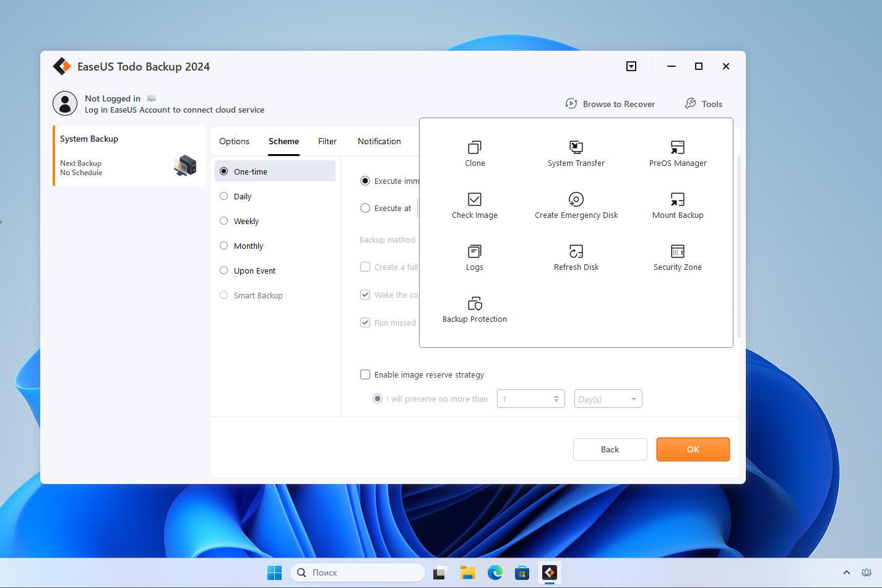Click the message icon beside Not Logged in
This screenshot has width=882, height=588.
tap(152, 98)
